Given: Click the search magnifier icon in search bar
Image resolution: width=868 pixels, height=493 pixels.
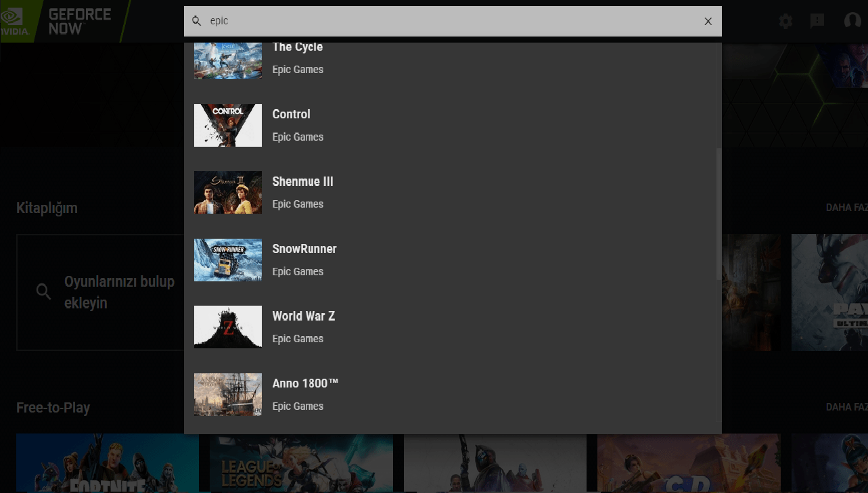Looking at the screenshot, I should (x=197, y=21).
